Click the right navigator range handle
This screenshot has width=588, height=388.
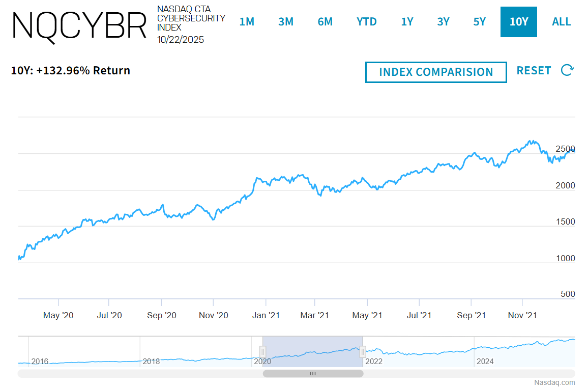[x=363, y=352]
